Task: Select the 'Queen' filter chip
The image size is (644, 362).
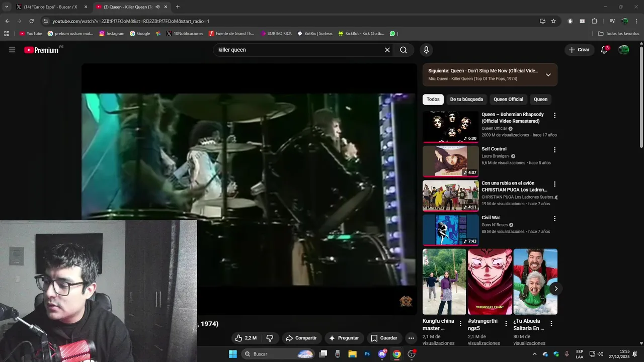Action: (x=540, y=100)
